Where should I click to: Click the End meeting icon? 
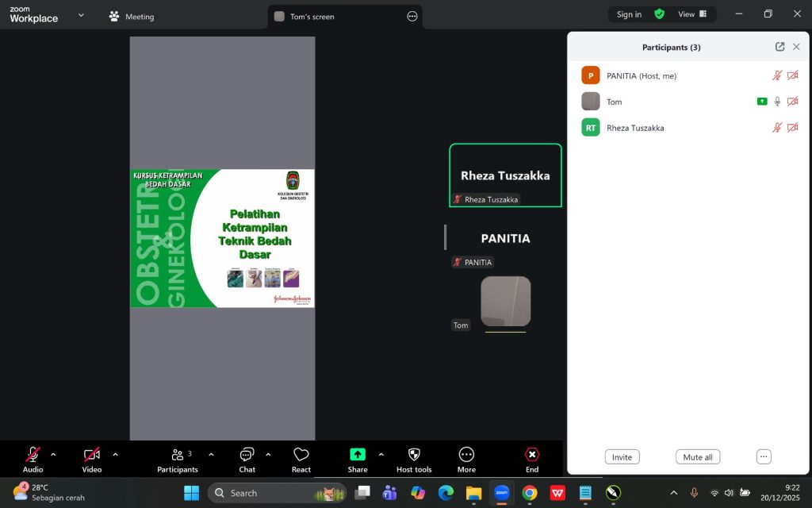click(532, 455)
